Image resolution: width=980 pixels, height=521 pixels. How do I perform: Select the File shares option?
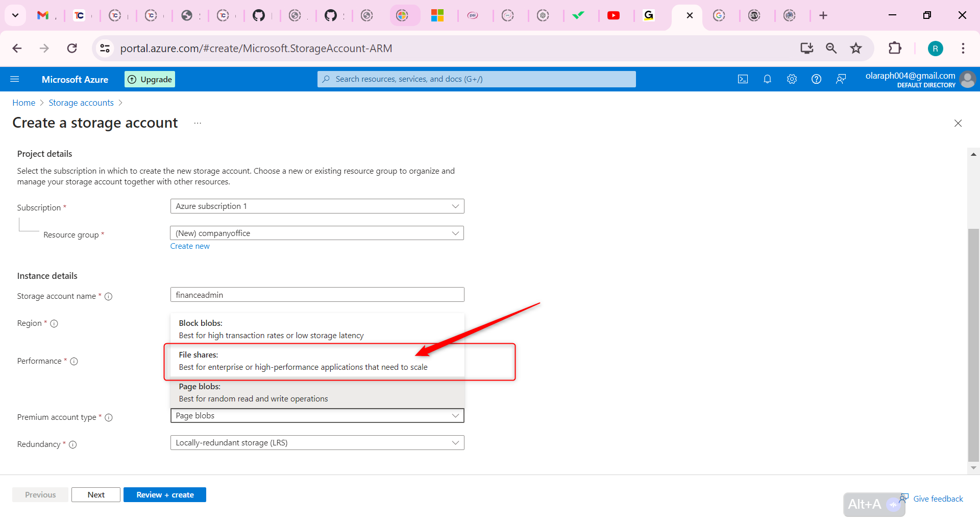pos(317,361)
